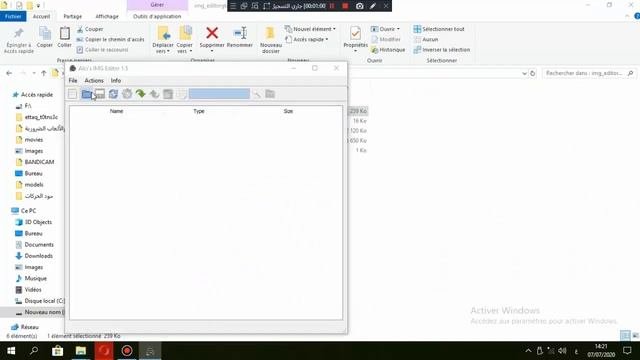
Task: Click Sélectionner tout
Action: point(439,29)
